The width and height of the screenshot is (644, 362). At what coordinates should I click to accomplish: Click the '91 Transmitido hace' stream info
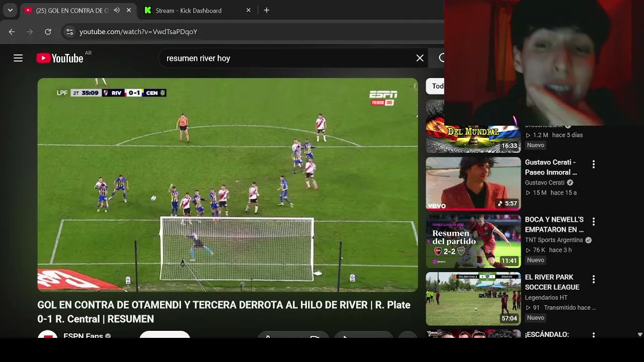pos(560,308)
